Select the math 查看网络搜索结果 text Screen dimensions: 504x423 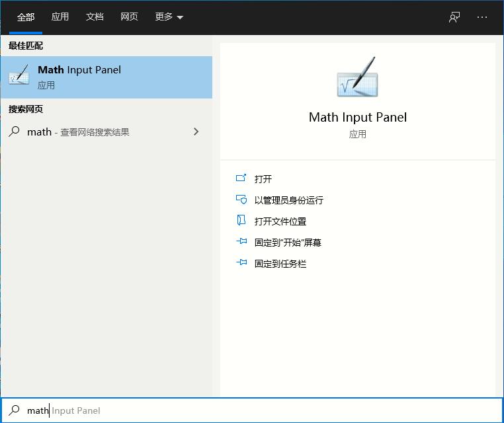tap(78, 132)
